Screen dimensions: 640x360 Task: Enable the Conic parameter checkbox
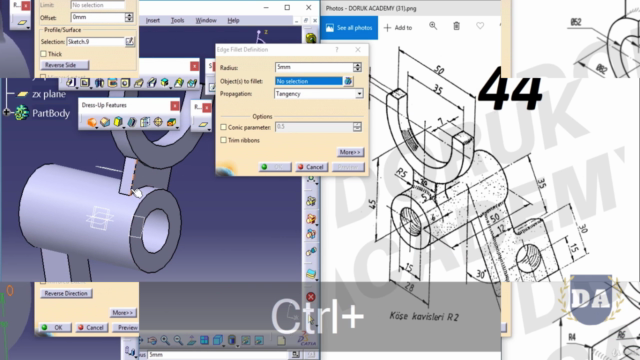223,127
